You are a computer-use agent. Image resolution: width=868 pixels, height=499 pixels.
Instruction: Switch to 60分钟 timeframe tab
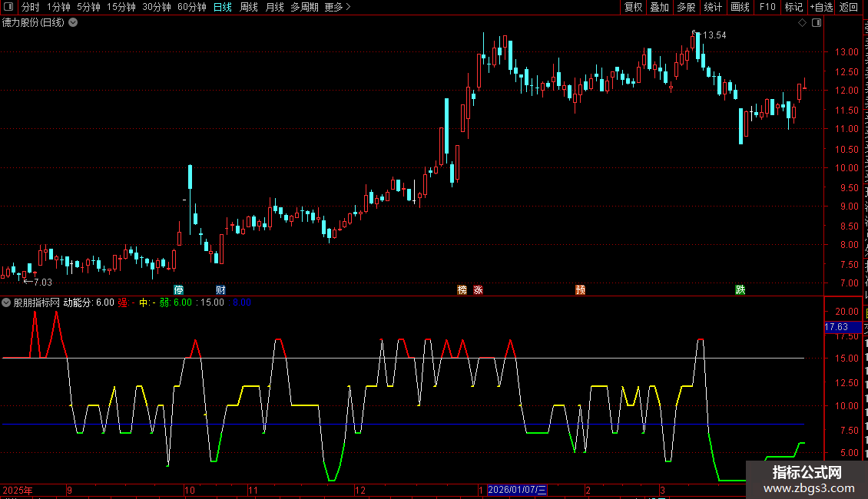(191, 7)
